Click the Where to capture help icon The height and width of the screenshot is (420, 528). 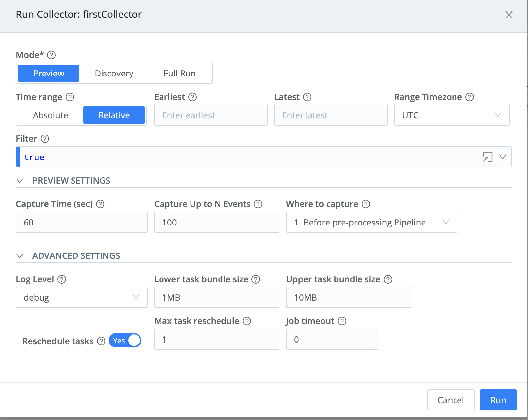coord(366,204)
